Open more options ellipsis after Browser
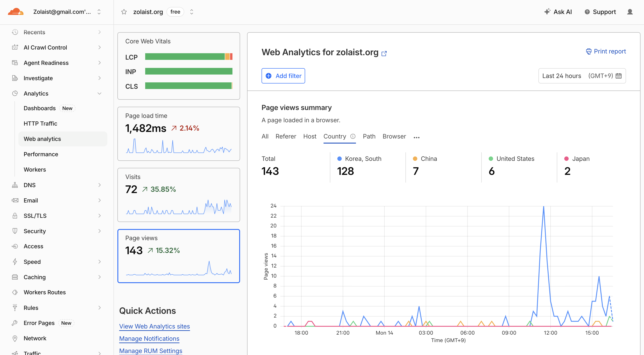This screenshot has width=644, height=355. 416,137
